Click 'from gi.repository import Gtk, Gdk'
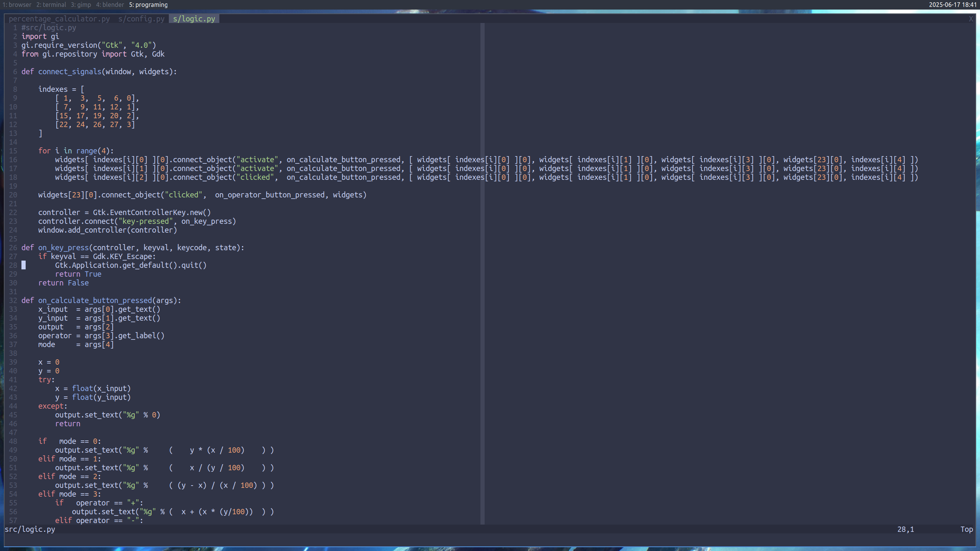The width and height of the screenshot is (980, 551). tap(93, 54)
